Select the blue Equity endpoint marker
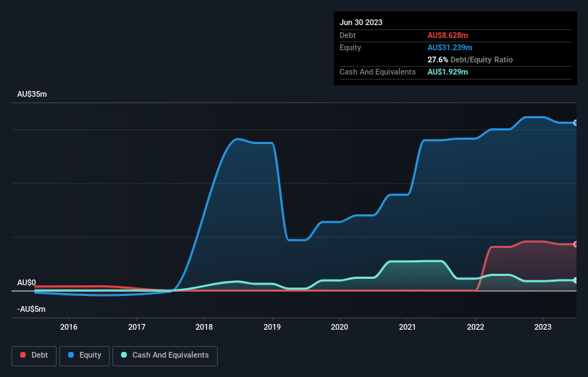Image resolution: width=588 pixels, height=377 pixels. tap(575, 123)
